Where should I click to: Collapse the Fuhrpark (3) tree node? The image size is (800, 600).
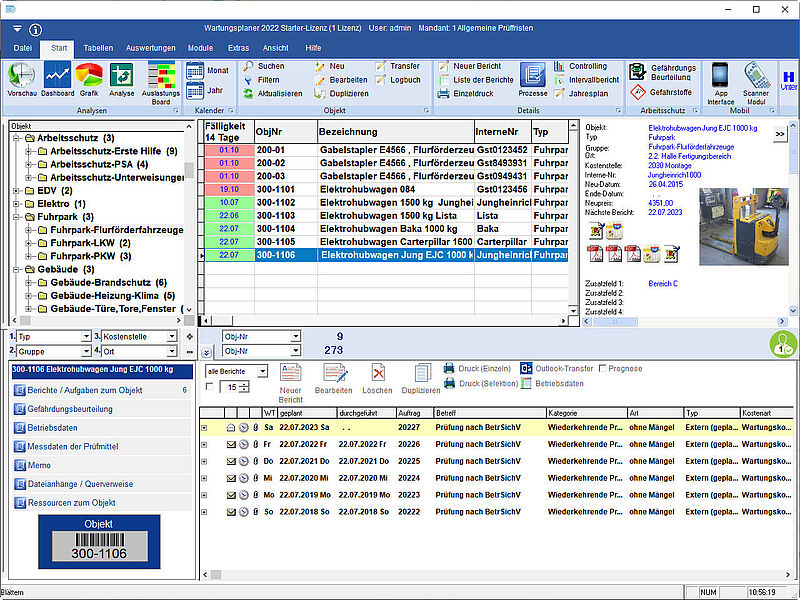(16, 217)
